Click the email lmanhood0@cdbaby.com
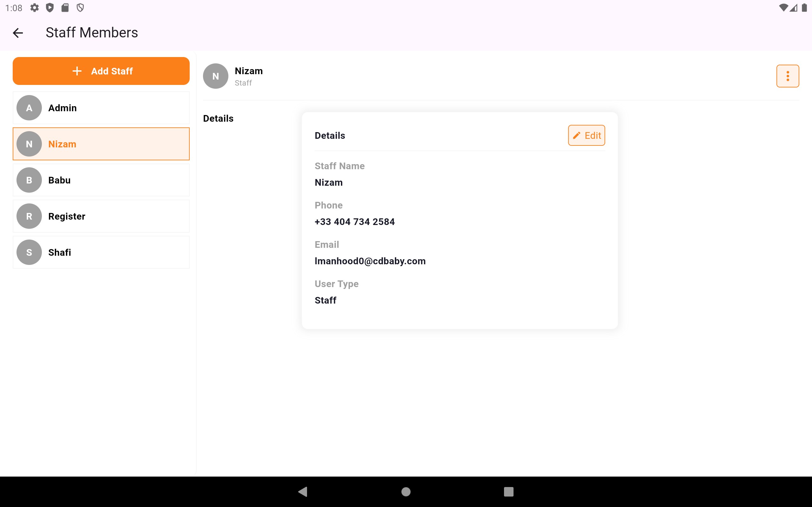This screenshot has height=507, width=812. (x=370, y=261)
